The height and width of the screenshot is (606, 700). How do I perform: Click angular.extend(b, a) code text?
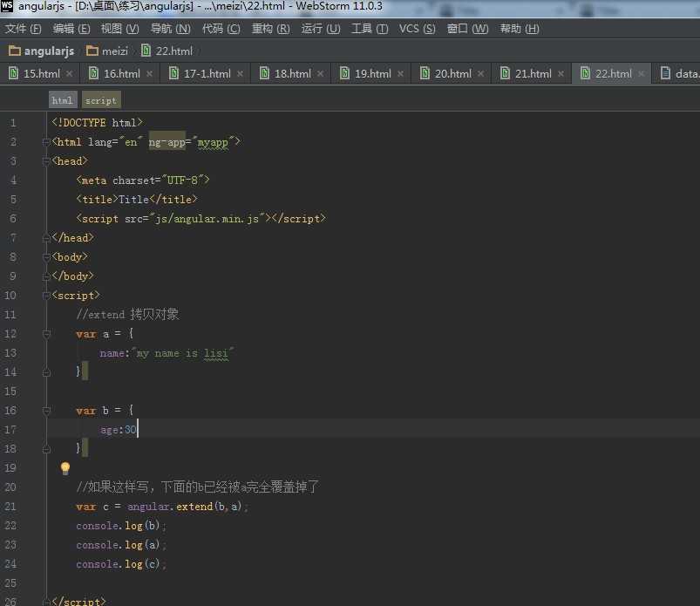[185, 507]
